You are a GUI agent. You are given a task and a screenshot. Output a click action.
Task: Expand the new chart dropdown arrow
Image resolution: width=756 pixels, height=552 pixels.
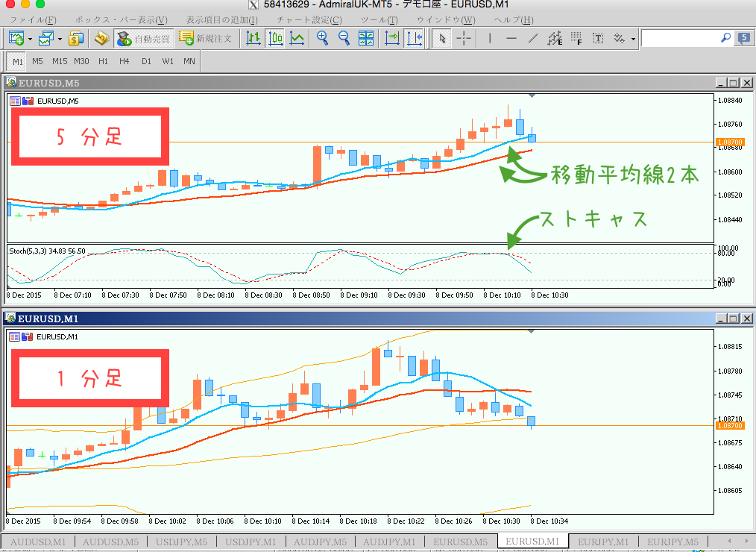(30, 39)
